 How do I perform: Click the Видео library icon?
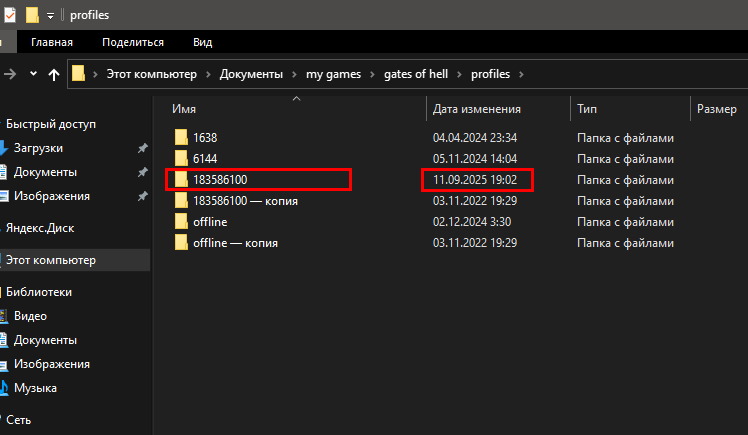point(4,316)
